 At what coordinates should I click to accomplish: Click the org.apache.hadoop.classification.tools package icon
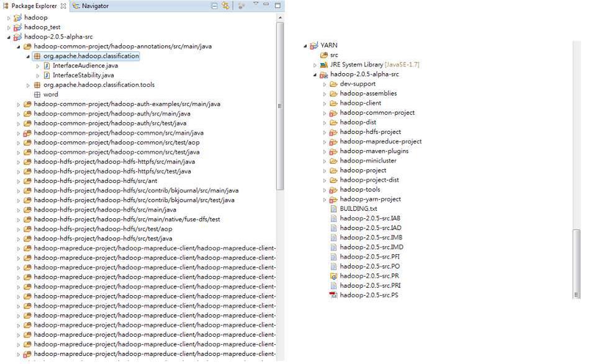coord(37,84)
